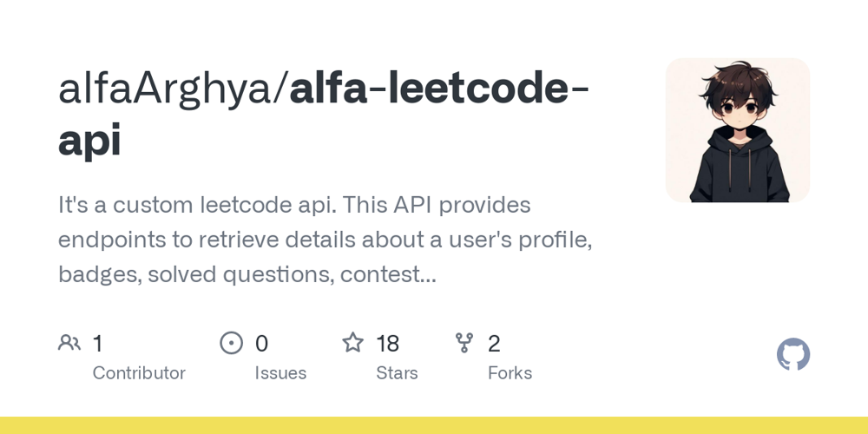This screenshot has height=434, width=868.
Task: Click the Issues label
Action: [x=280, y=373]
